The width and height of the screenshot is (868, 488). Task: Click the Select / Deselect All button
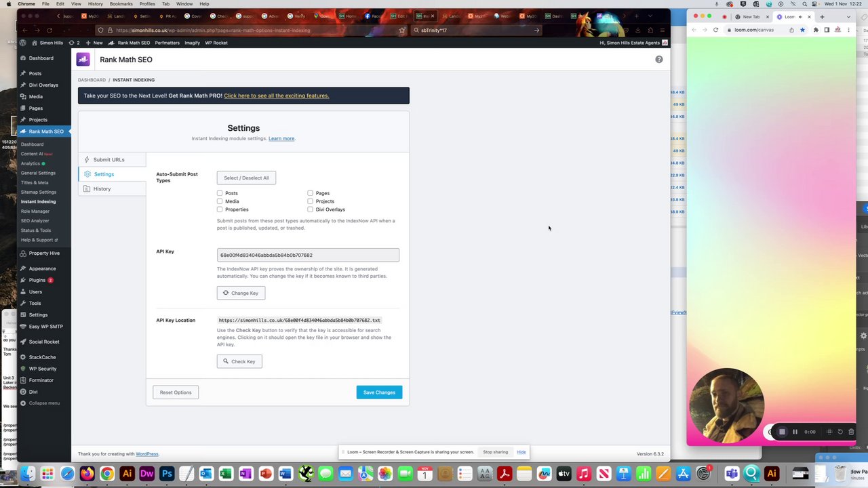pyautogui.click(x=246, y=178)
